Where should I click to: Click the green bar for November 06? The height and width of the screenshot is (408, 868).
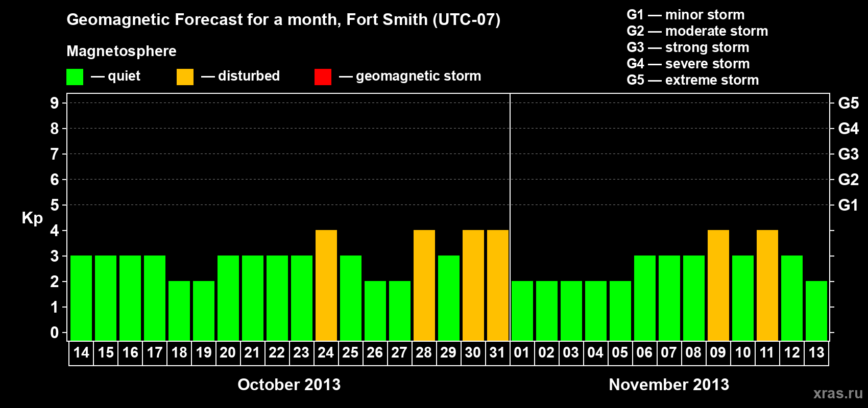(x=645, y=298)
